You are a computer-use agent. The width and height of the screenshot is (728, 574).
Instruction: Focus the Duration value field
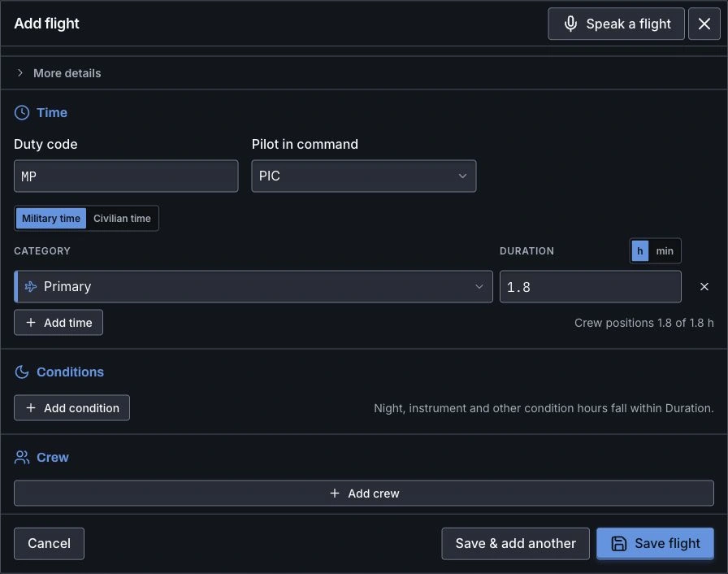pyautogui.click(x=590, y=286)
